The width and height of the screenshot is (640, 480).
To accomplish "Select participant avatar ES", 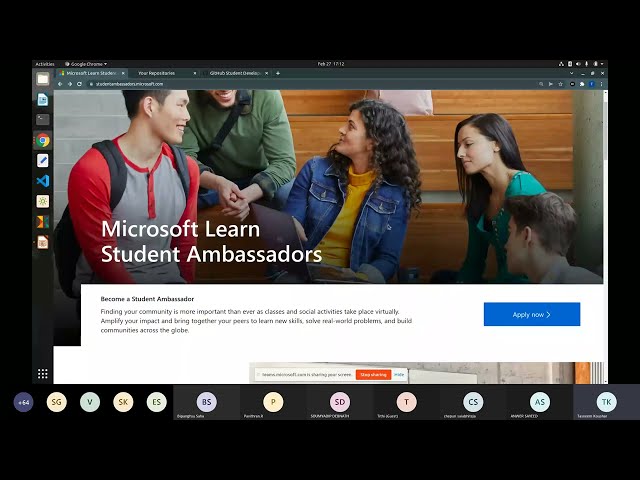I will coord(157,402).
